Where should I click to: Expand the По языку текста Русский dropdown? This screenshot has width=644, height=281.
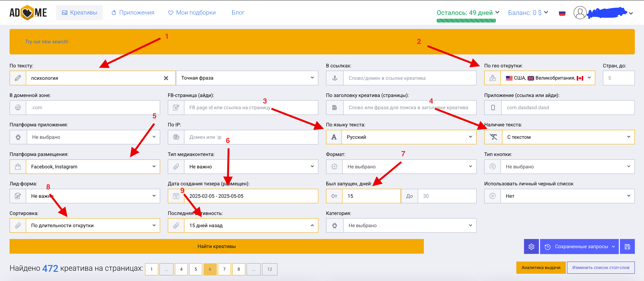tap(409, 137)
